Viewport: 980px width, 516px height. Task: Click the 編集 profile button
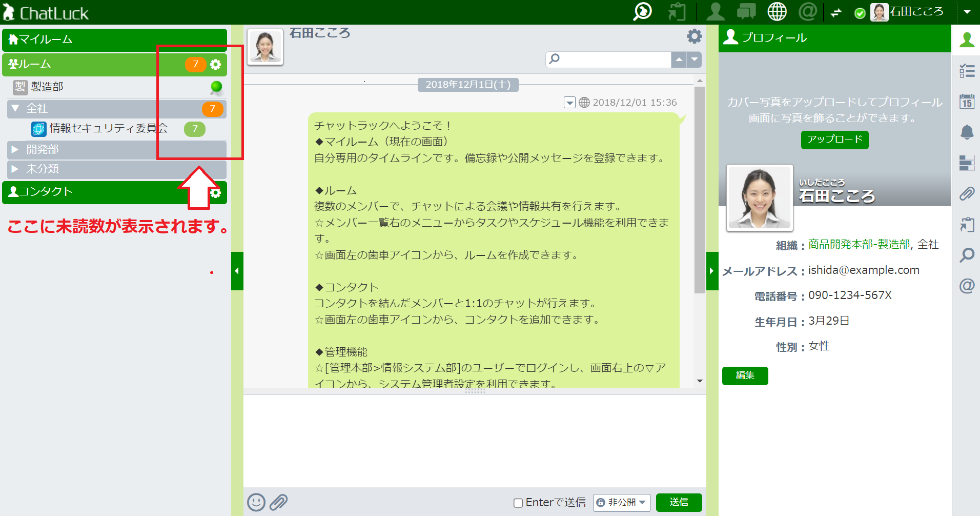pyautogui.click(x=745, y=375)
